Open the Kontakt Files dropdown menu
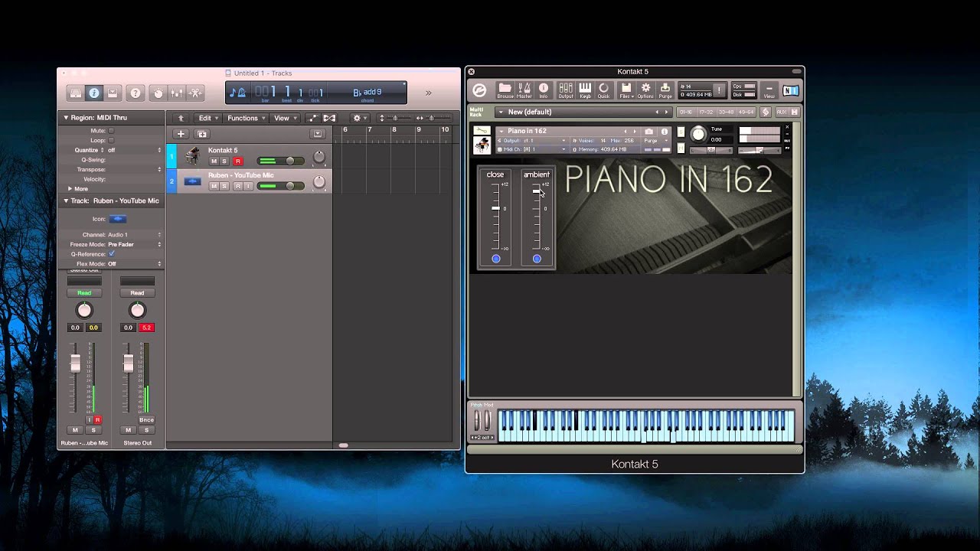The height and width of the screenshot is (551, 980). (626, 90)
